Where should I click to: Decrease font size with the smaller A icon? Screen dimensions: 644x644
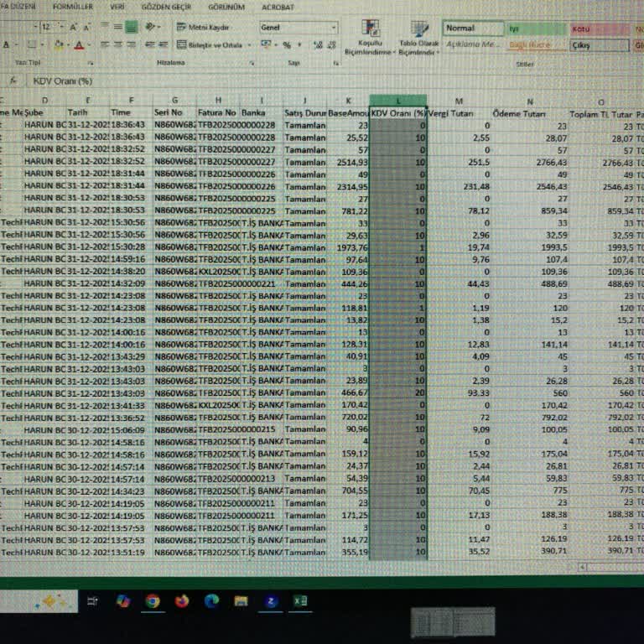point(86,28)
